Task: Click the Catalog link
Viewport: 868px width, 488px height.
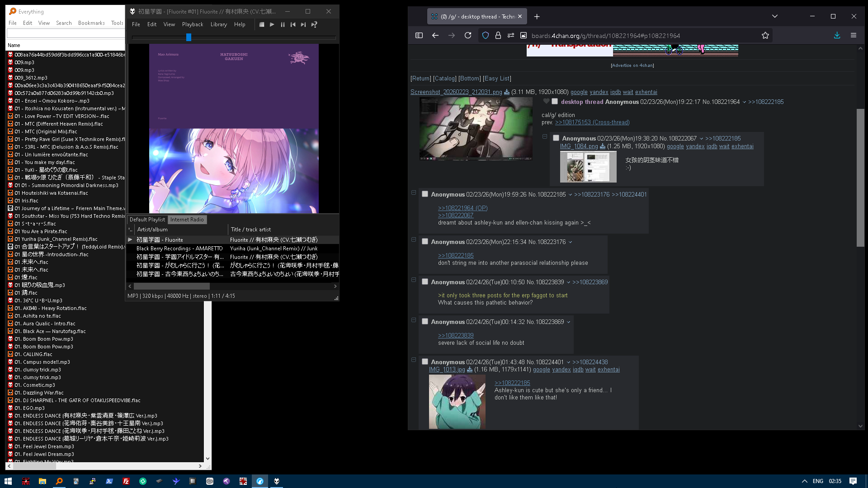Action: coord(445,78)
